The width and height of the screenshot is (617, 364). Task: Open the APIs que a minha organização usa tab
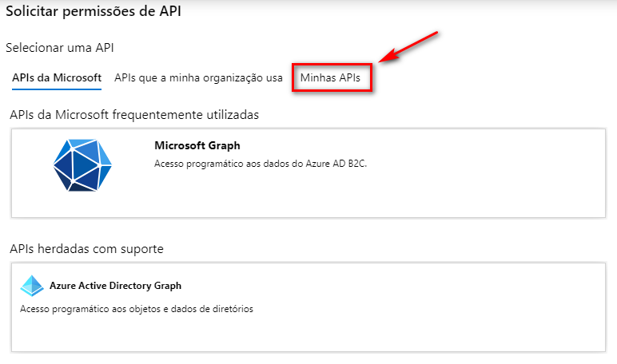click(198, 78)
